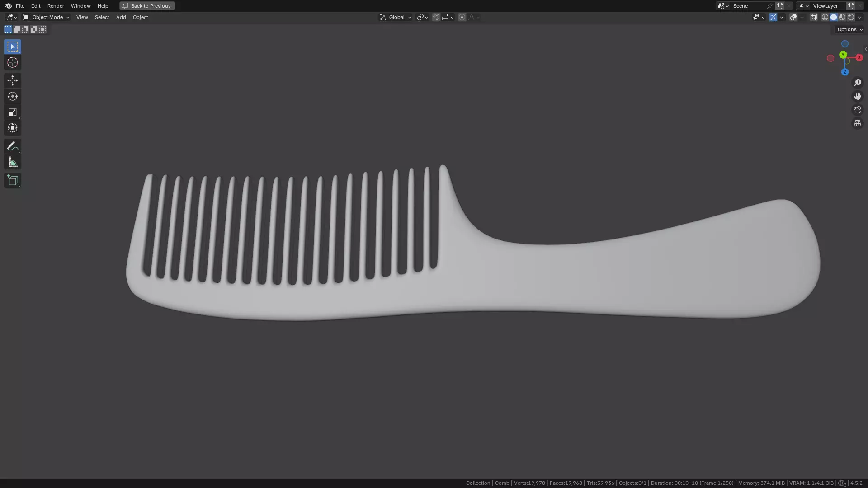This screenshot has height=488, width=868.
Task: Open the viewport shading options arrow
Action: 859,17
